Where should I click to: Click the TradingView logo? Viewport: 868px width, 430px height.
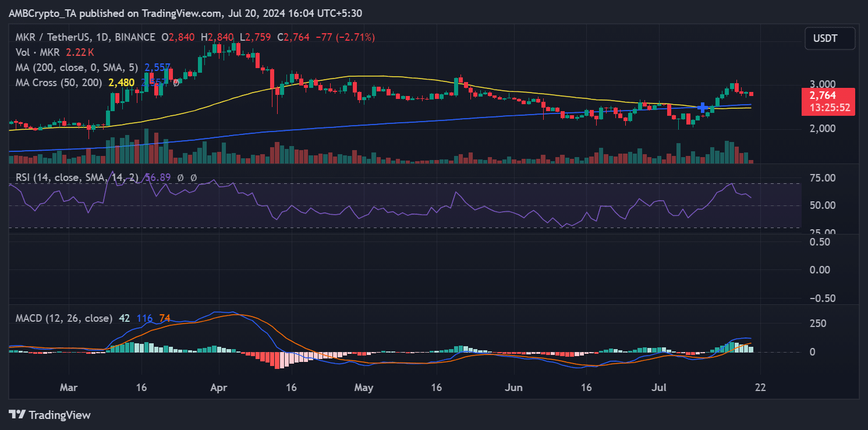pyautogui.click(x=50, y=415)
